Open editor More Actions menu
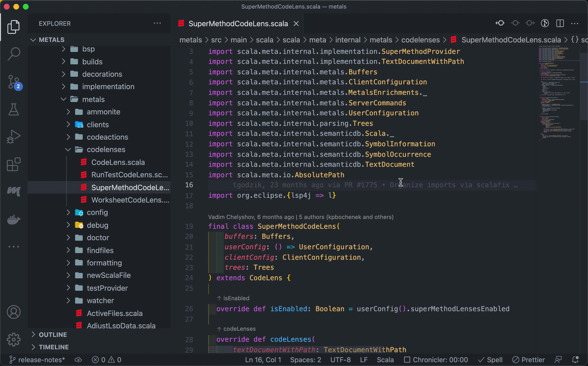The width and height of the screenshot is (588, 366). [x=575, y=23]
